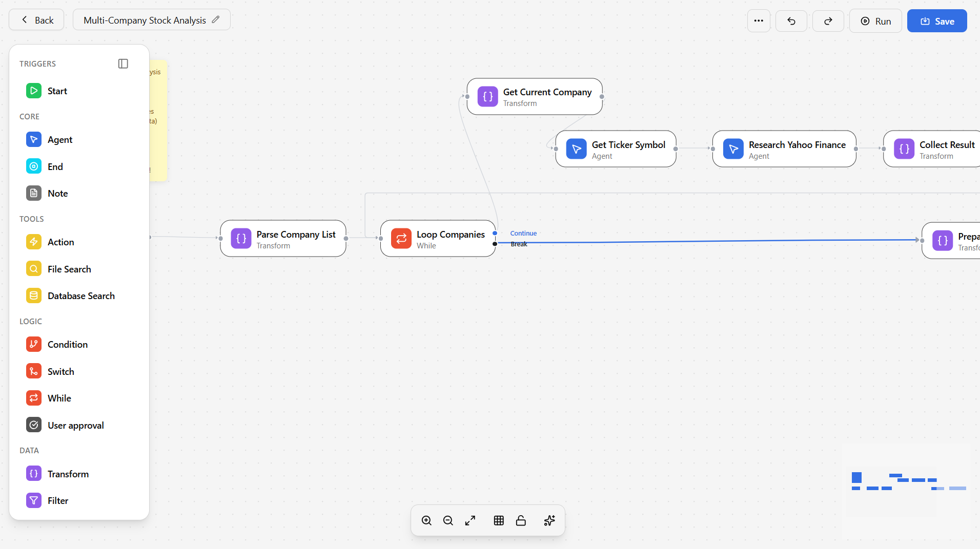Viewport: 980px width, 549px height.
Task: Collapse the left node sidebar panel
Action: click(123, 64)
